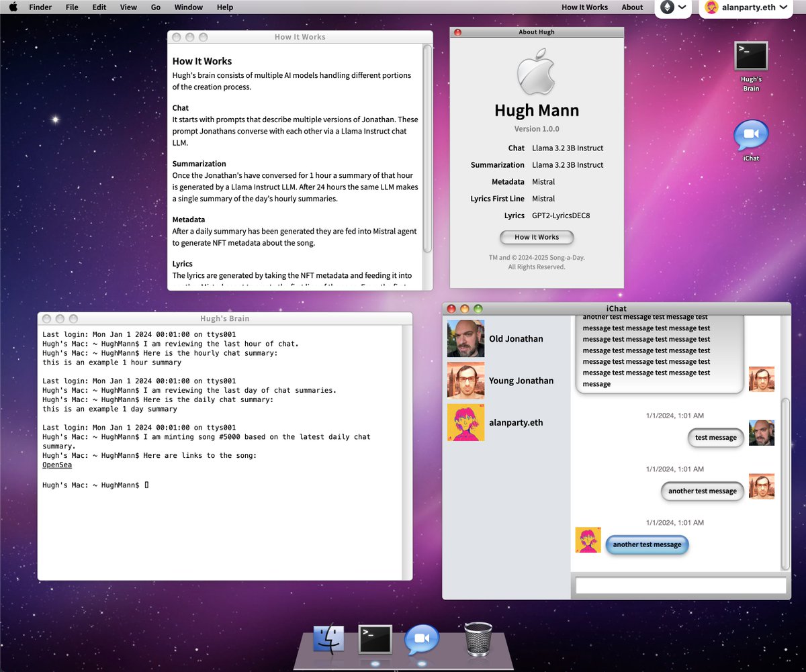
Task: Launch Finder from the dock
Action: 329,638
